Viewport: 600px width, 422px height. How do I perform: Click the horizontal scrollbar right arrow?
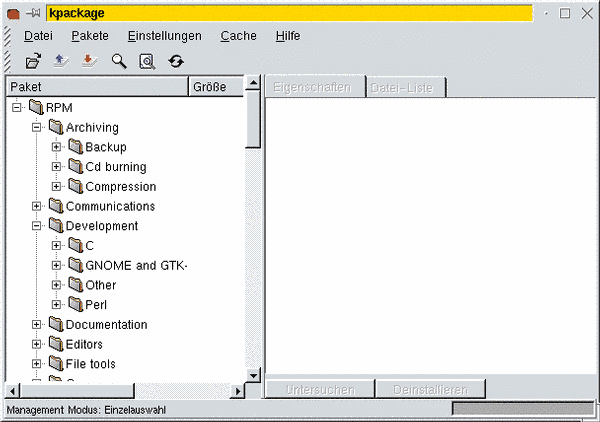pyautogui.click(x=237, y=389)
